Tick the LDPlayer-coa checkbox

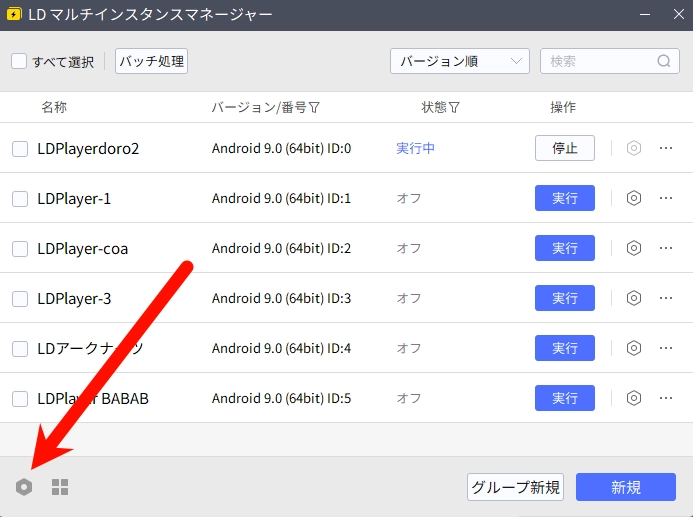(x=20, y=249)
